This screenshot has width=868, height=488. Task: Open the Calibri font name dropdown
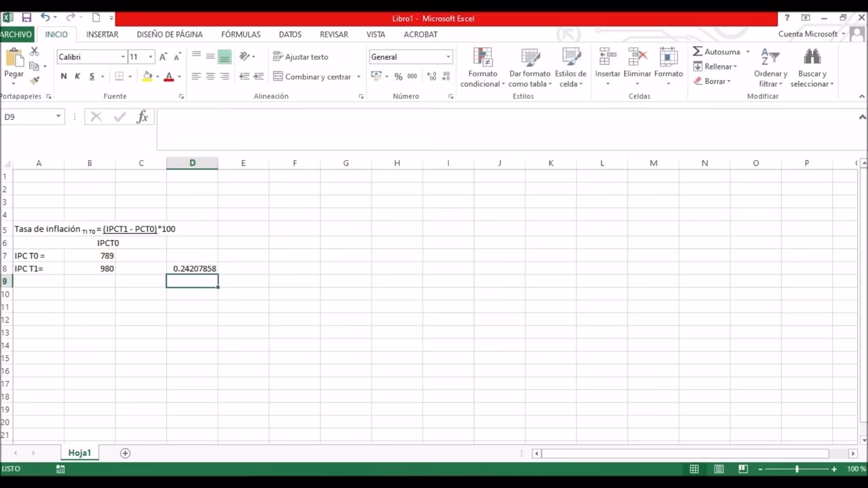point(123,57)
